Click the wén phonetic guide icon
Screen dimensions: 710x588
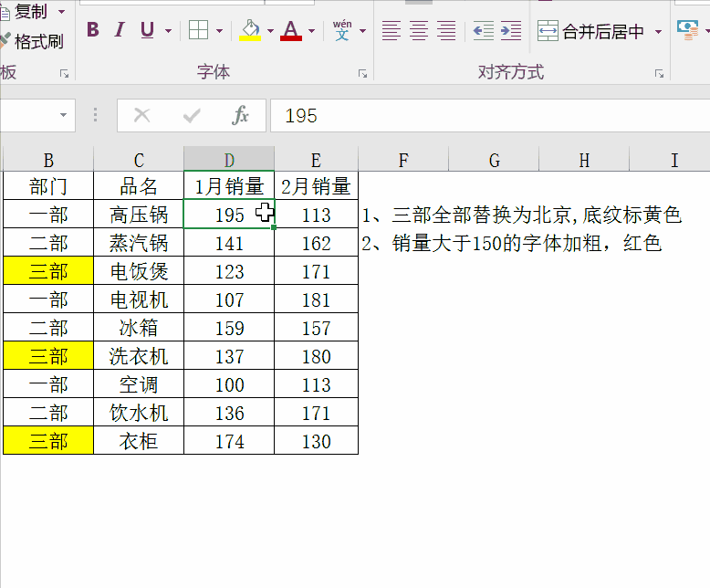point(342,30)
